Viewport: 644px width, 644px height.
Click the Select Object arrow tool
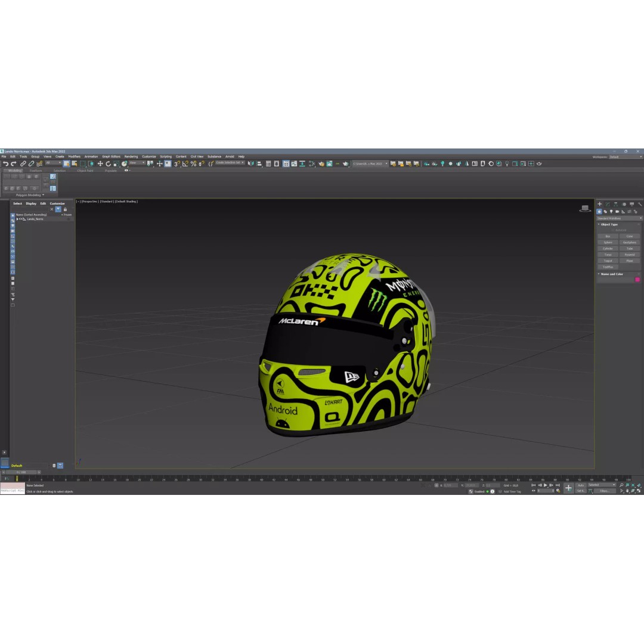(x=66, y=162)
